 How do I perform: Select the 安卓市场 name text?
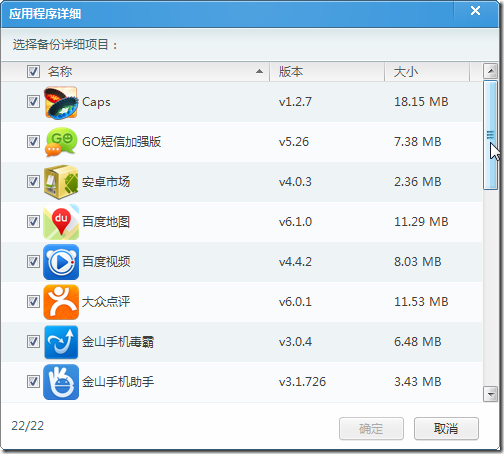coord(106,182)
